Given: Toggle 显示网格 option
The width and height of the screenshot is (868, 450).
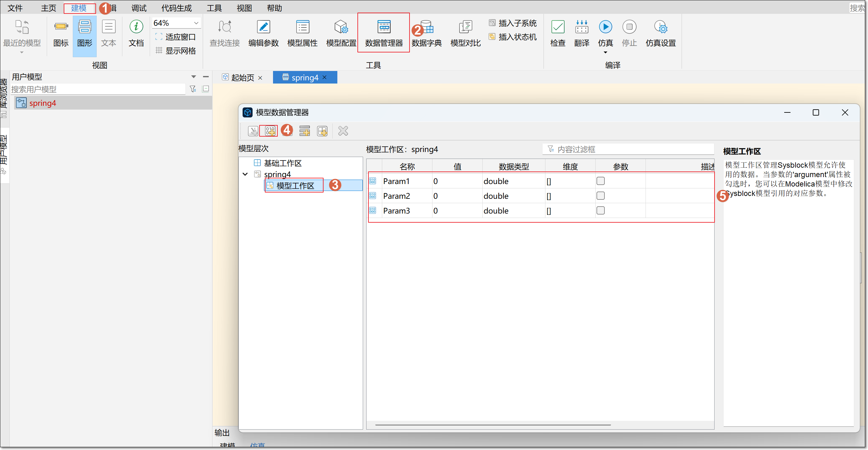Looking at the screenshot, I should (x=175, y=51).
